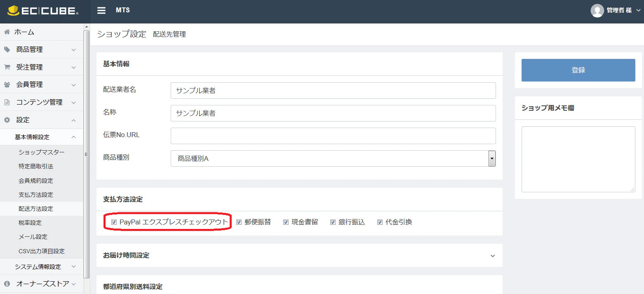Click the gear icon for 設定
Image resolution: width=644 pixels, height=294 pixels.
(7, 120)
